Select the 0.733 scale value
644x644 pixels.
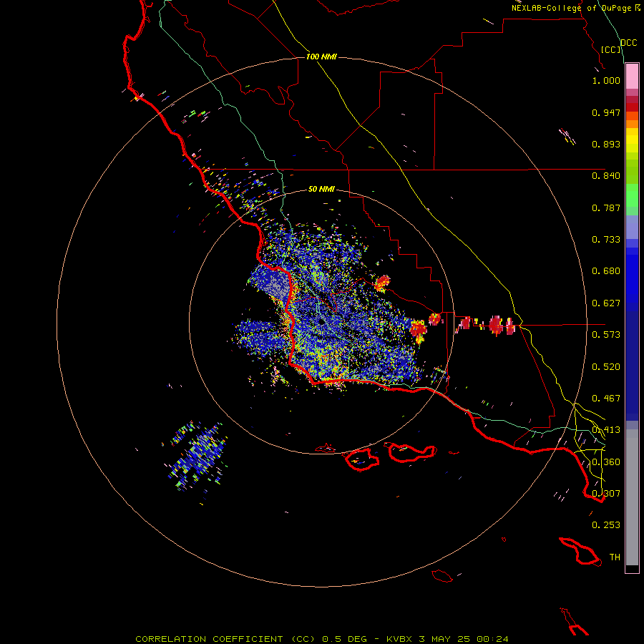click(x=606, y=240)
